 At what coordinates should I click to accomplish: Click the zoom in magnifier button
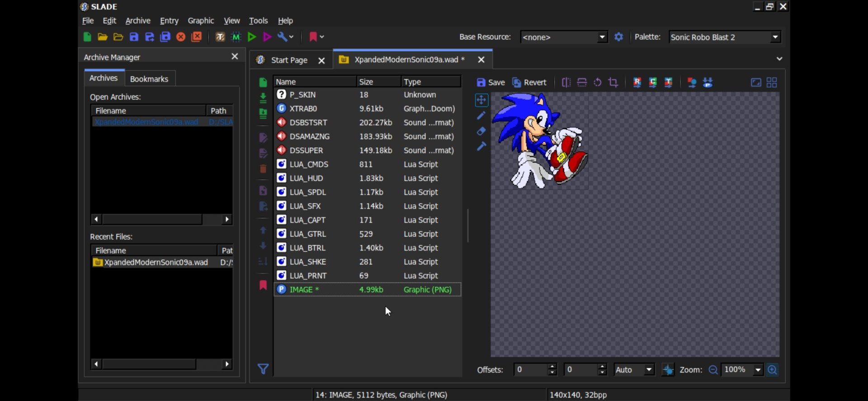point(773,370)
